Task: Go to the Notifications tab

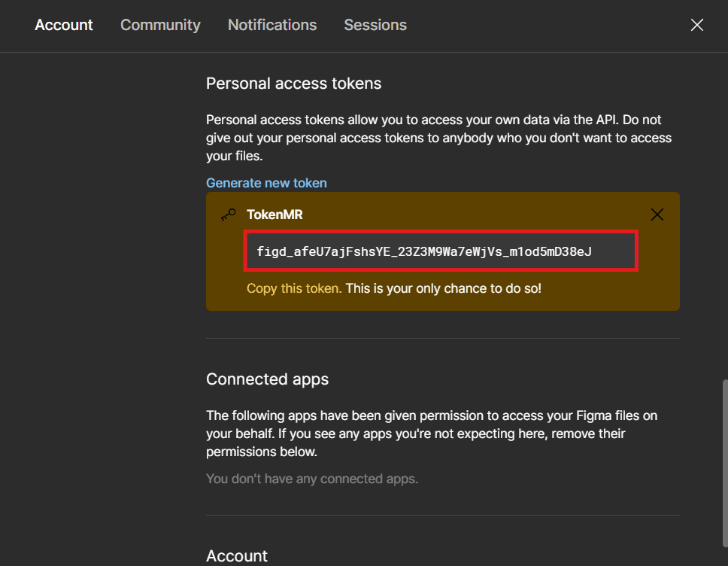Action: coord(272,25)
